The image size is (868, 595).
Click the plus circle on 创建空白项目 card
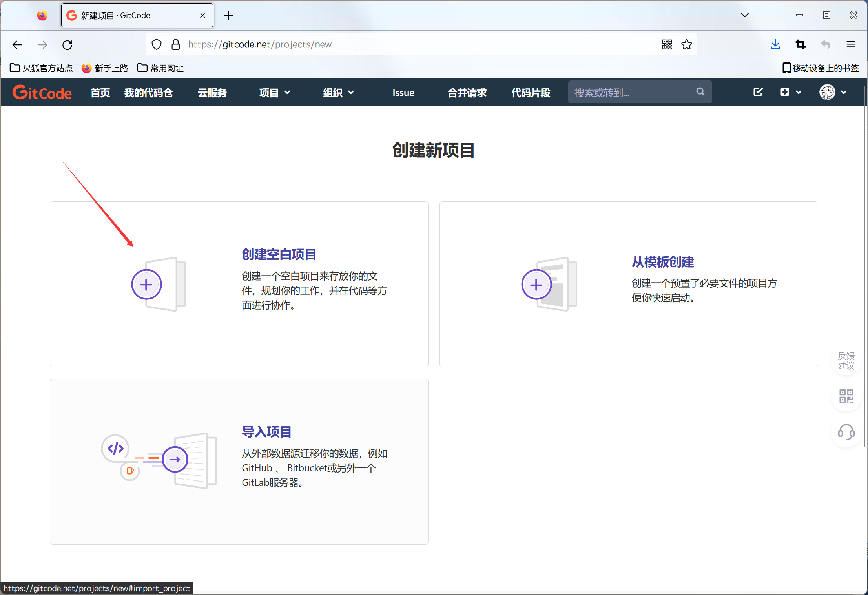[146, 284]
